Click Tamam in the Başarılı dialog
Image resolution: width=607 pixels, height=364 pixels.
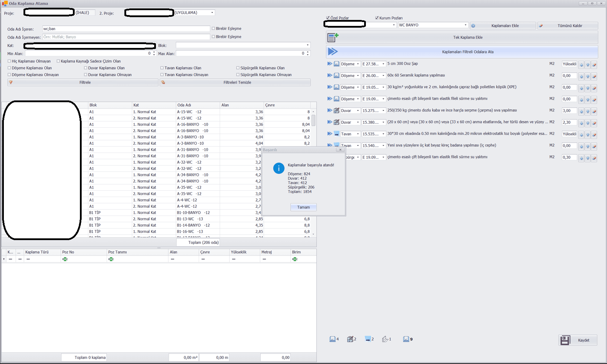(x=303, y=207)
